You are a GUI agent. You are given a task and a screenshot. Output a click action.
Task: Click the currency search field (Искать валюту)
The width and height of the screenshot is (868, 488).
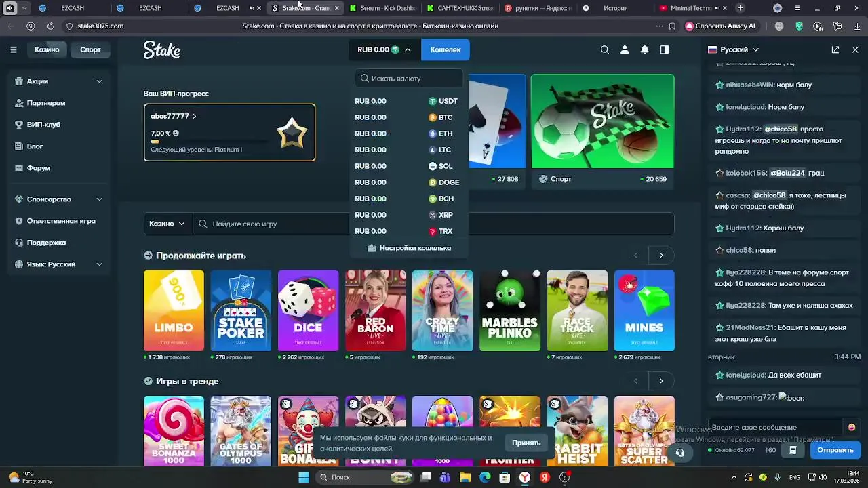[409, 79]
